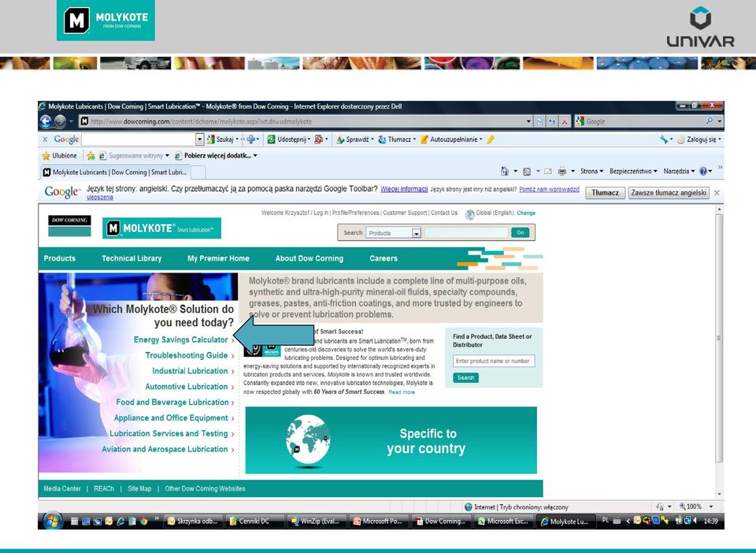The image size is (756, 553).
Task: Click the Google Toolbar wrench settings icon
Action: 664,139
